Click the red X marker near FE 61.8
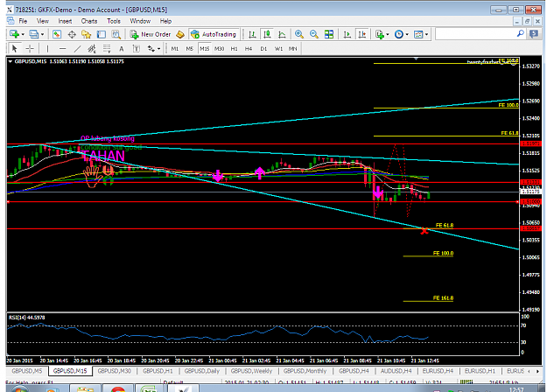 tap(424, 231)
